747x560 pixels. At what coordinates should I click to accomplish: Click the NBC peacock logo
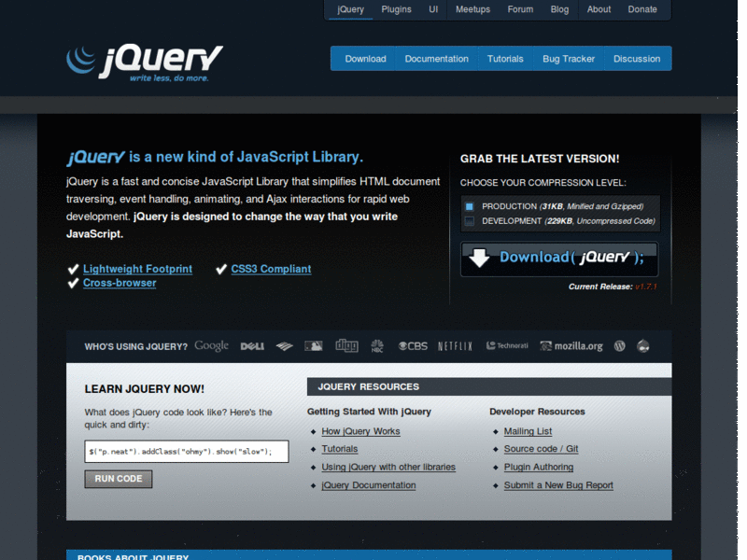[377, 346]
